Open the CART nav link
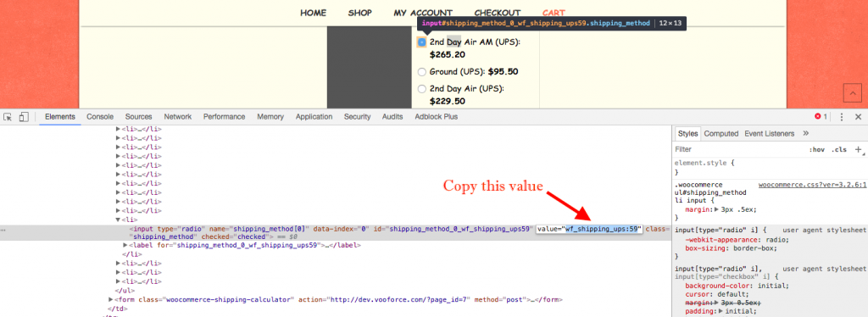 554,13
